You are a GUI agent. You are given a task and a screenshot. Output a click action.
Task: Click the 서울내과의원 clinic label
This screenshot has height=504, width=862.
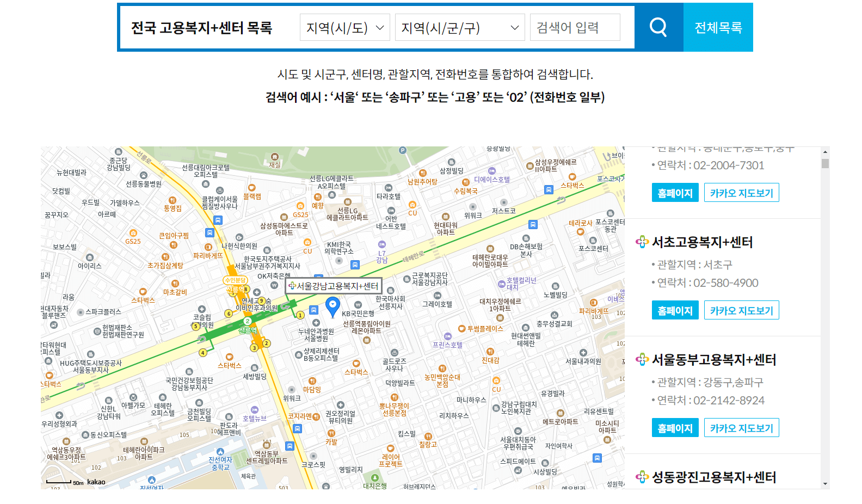coord(583,361)
